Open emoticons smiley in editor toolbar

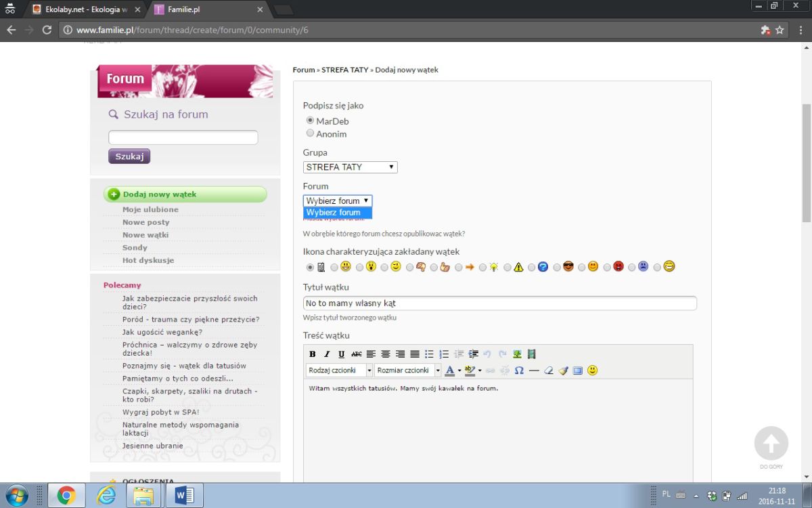click(593, 371)
